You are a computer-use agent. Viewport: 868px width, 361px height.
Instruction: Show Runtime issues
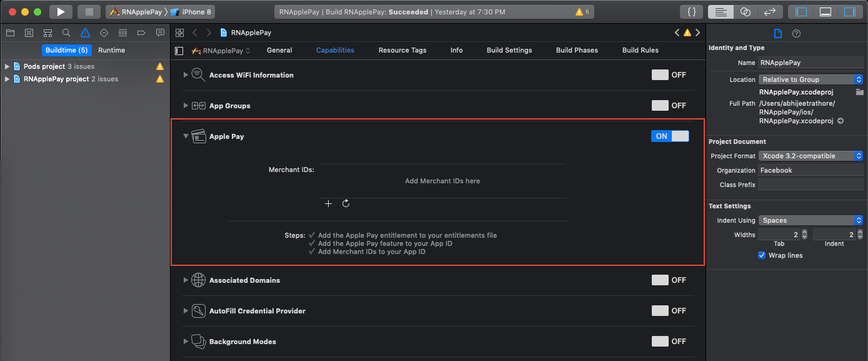tap(112, 50)
